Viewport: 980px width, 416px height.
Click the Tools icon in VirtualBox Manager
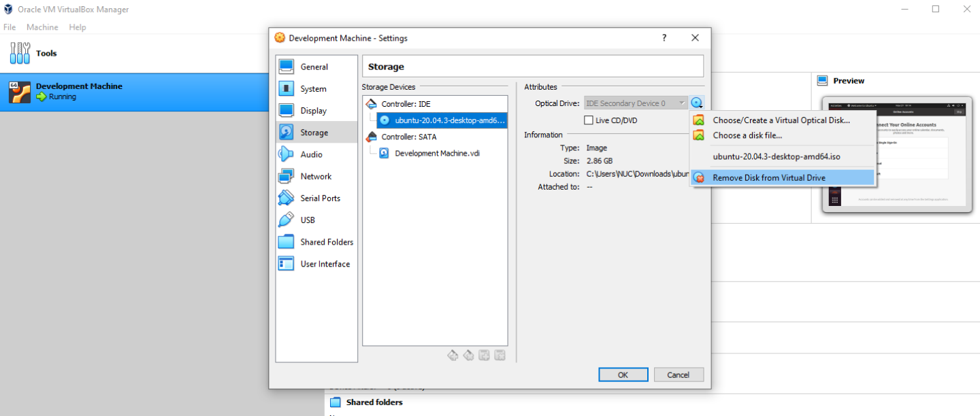20,53
